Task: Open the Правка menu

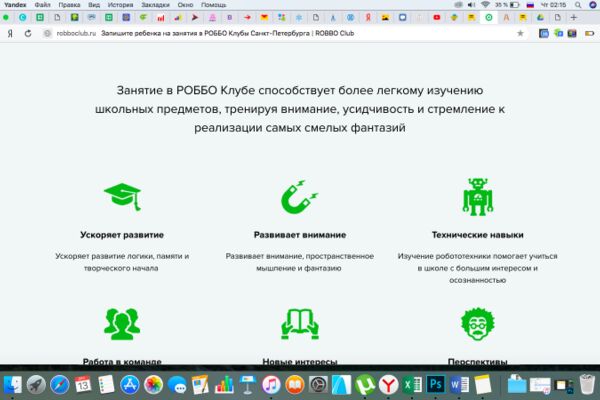Action: click(69, 5)
